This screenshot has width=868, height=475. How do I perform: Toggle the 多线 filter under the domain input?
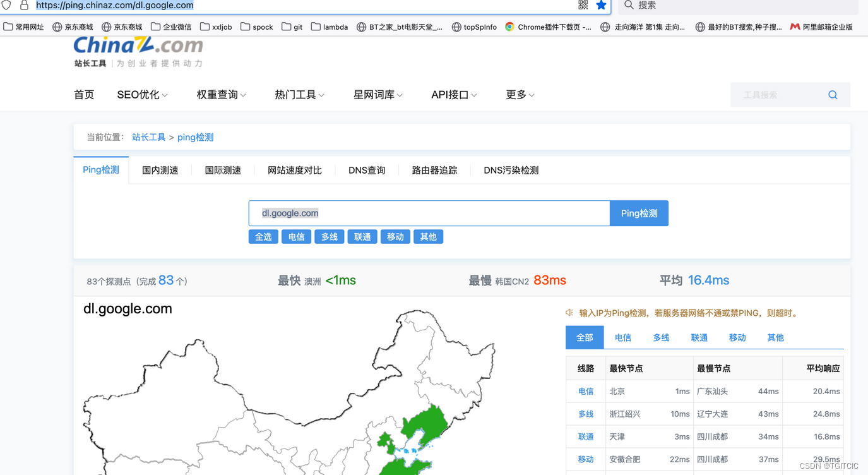click(x=330, y=237)
